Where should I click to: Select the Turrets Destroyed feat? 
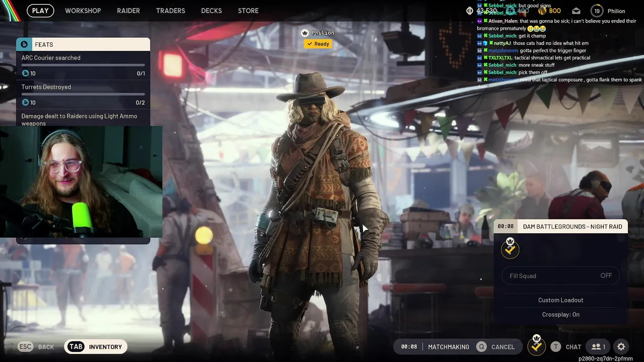[x=83, y=95]
